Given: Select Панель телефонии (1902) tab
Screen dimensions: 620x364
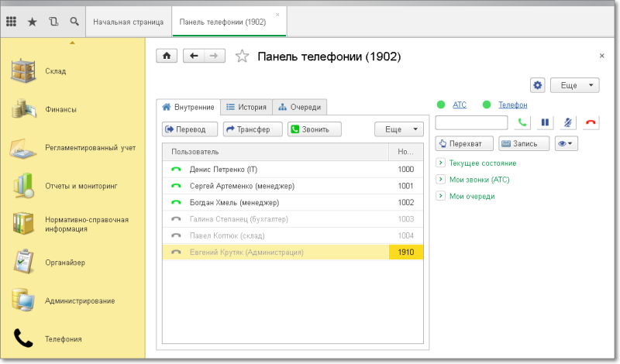Looking at the screenshot, I should [229, 22].
